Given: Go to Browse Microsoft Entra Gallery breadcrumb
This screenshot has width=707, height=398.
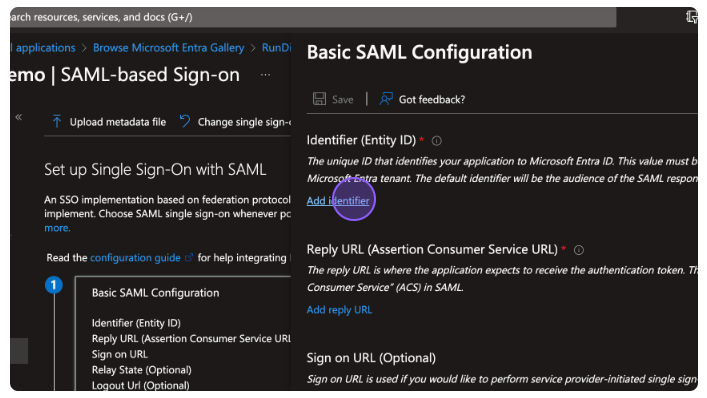Looking at the screenshot, I should pyautogui.click(x=169, y=48).
